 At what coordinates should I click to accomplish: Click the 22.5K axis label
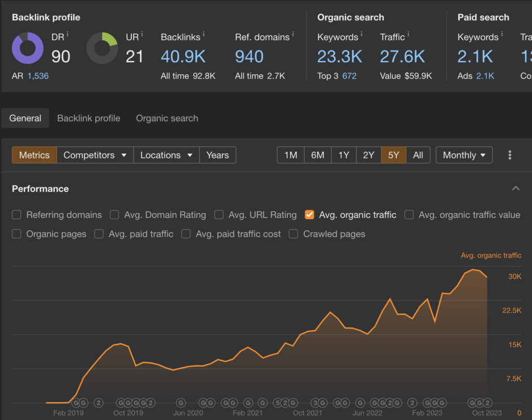point(512,310)
